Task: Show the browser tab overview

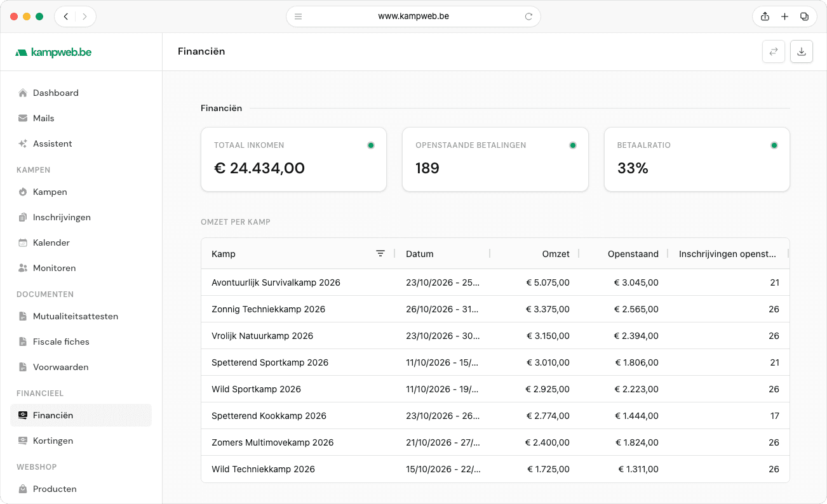Action: click(x=804, y=17)
